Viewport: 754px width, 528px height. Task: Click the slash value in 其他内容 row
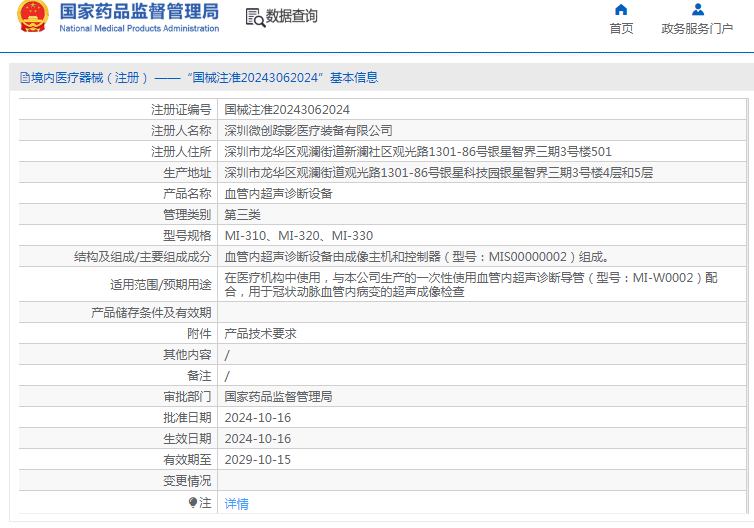point(227,355)
